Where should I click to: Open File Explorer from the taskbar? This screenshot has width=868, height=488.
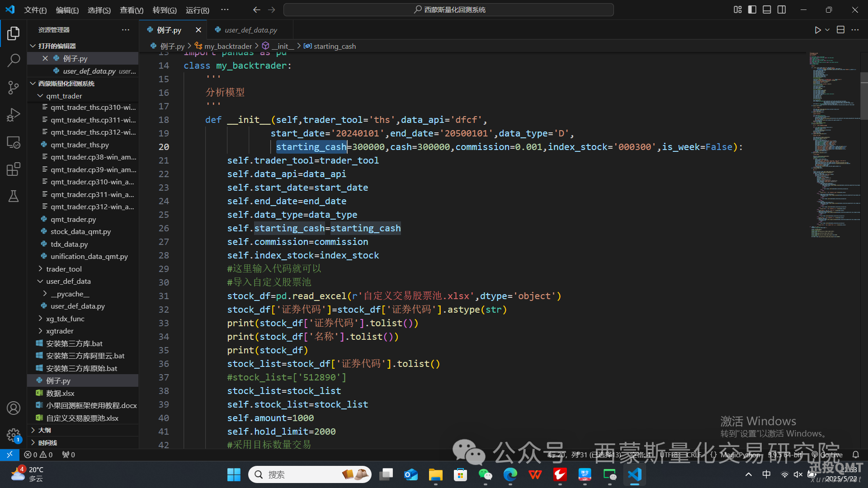pyautogui.click(x=435, y=474)
